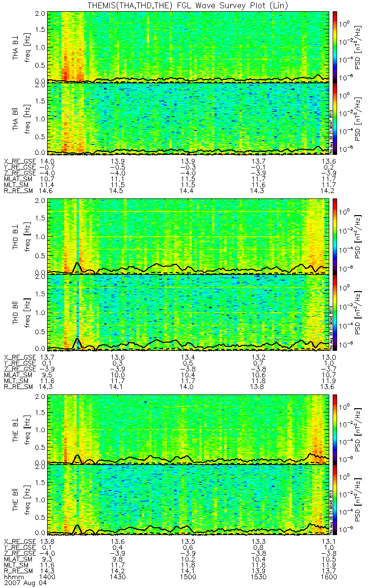Click the '1500' time axis label

click(189, 578)
